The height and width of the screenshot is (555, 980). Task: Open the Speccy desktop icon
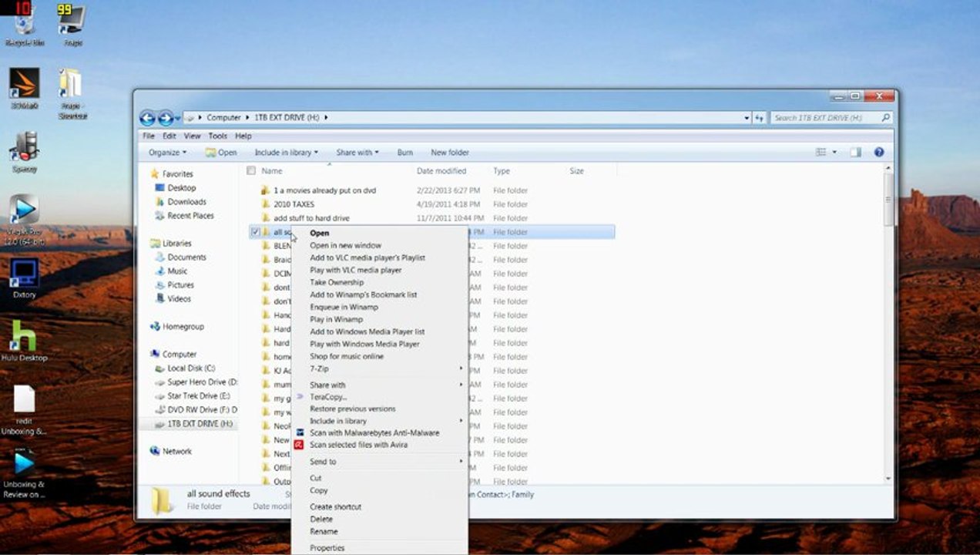[x=25, y=151]
